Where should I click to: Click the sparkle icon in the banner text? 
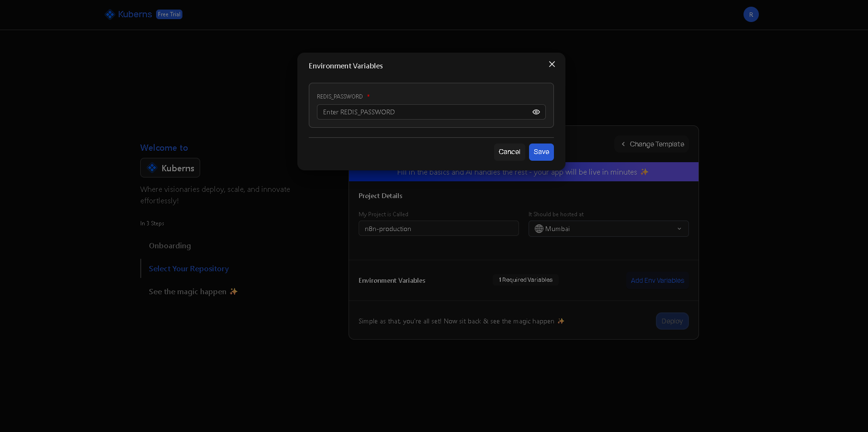[x=644, y=172]
